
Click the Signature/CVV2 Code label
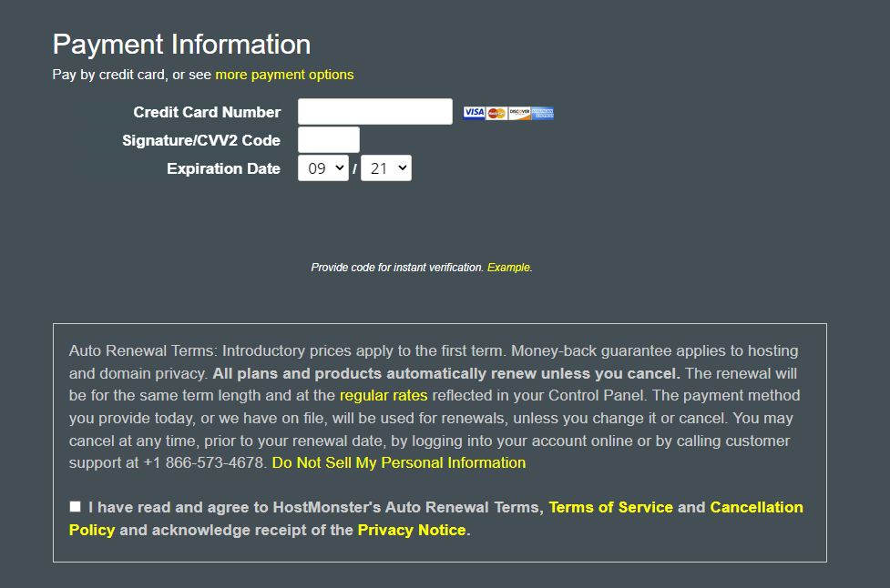201,140
